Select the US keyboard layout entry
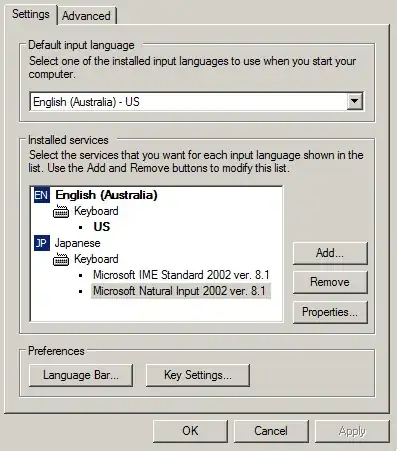The height and width of the screenshot is (451, 397). tap(102, 227)
